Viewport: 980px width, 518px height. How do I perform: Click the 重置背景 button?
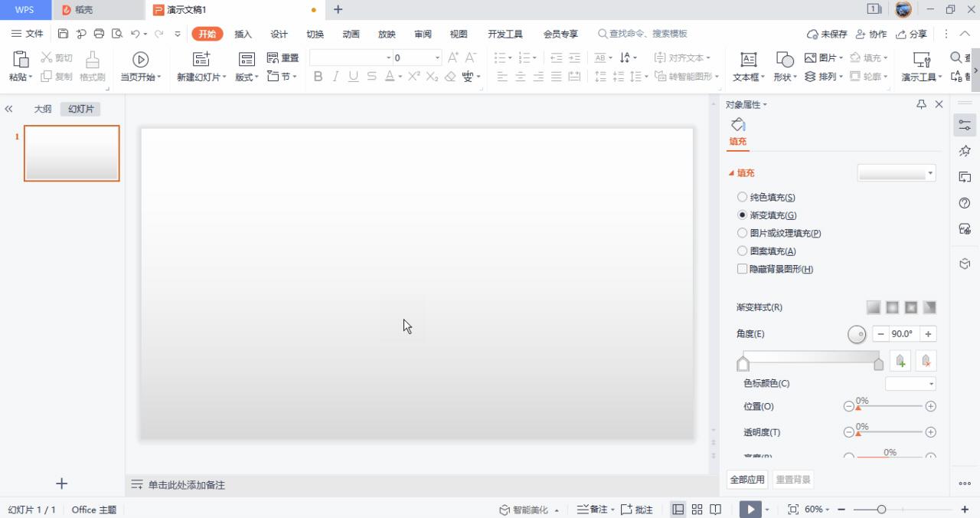click(792, 478)
